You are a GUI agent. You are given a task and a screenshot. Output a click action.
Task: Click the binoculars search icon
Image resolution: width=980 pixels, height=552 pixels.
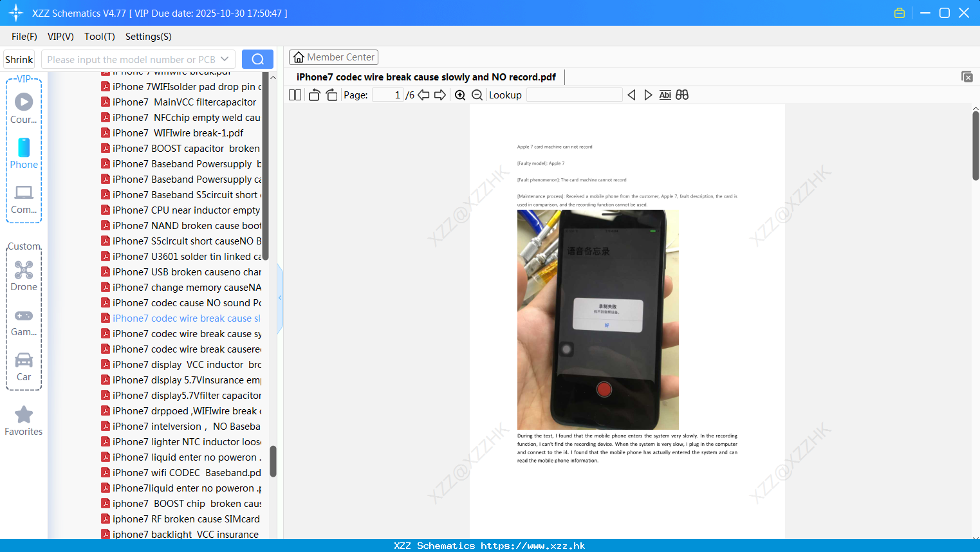pyautogui.click(x=682, y=95)
